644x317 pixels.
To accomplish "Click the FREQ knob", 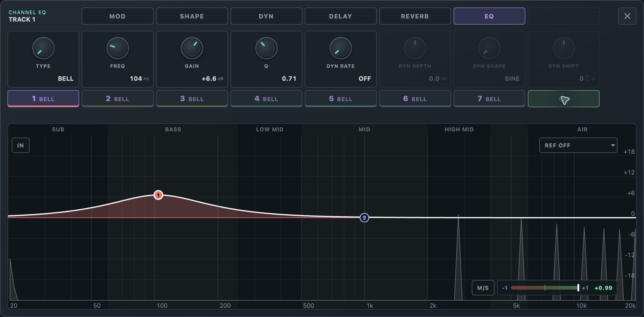I will click(x=118, y=48).
